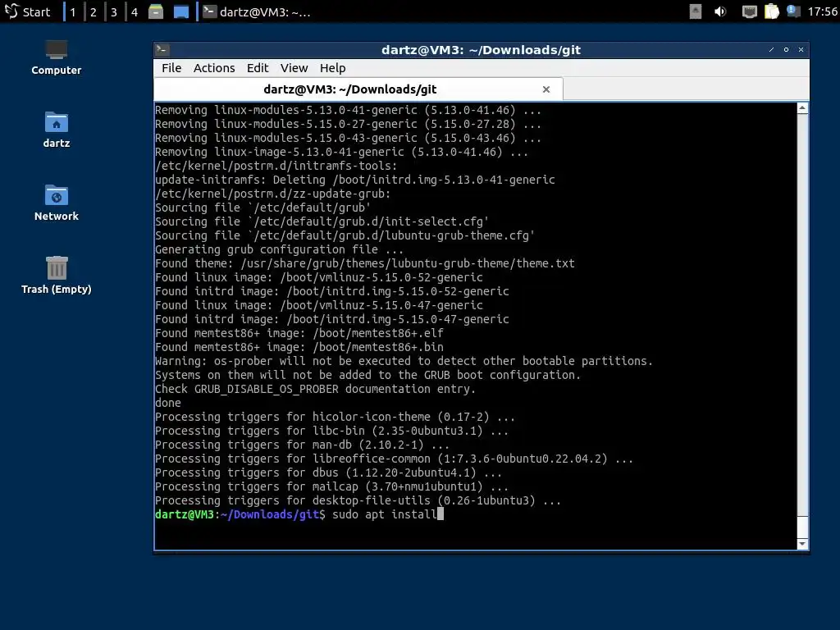The width and height of the screenshot is (840, 630).
Task: Click the 'done' output line
Action: pos(167,403)
